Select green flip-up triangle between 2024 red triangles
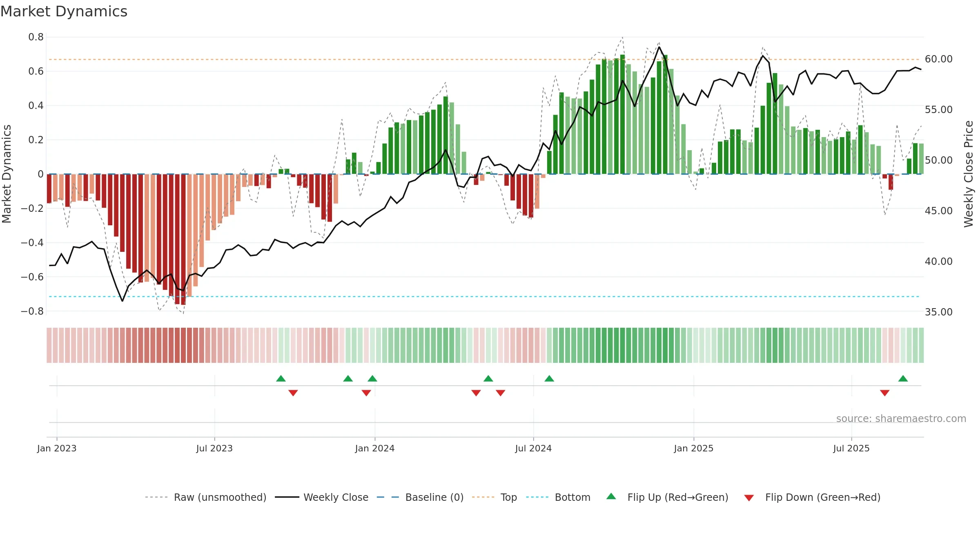 click(488, 378)
